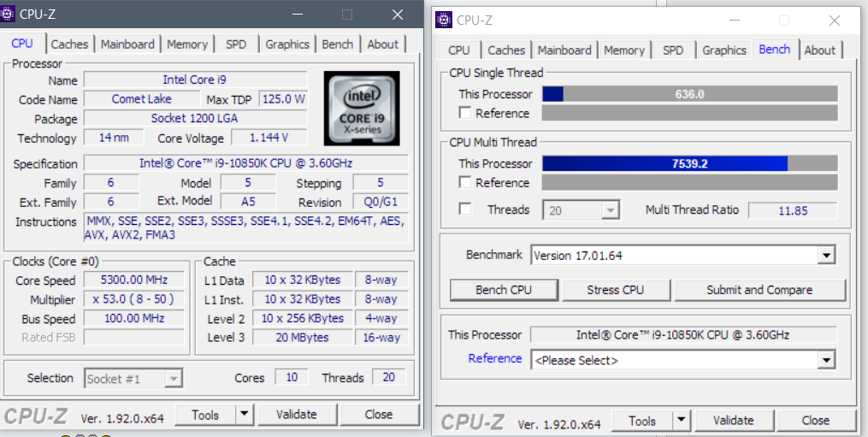Open the Graphics tab in left window
868x437 pixels.
(x=286, y=44)
